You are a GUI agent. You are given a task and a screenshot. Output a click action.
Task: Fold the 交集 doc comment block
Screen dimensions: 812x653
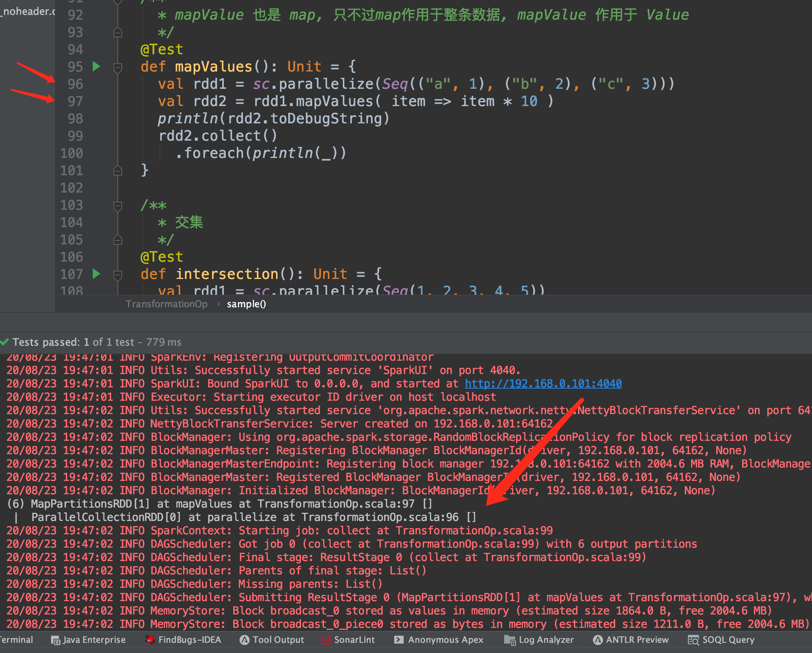[117, 205]
